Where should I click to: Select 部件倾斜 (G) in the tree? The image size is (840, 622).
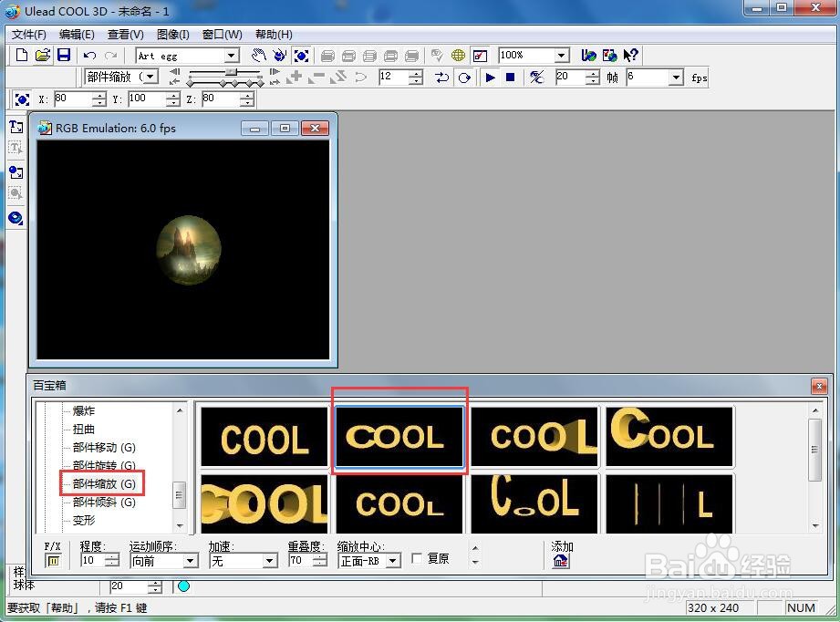(104, 502)
